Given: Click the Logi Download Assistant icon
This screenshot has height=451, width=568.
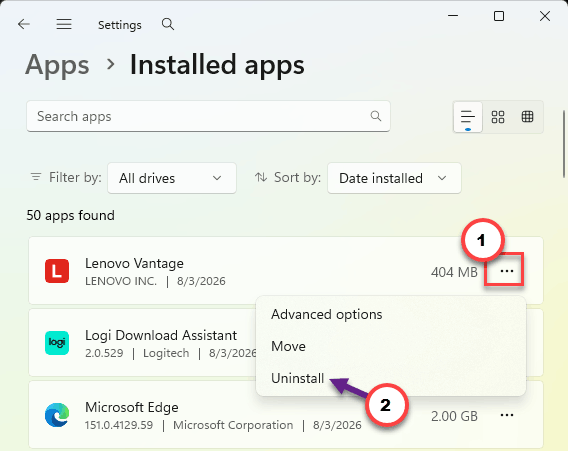Looking at the screenshot, I should pos(57,343).
